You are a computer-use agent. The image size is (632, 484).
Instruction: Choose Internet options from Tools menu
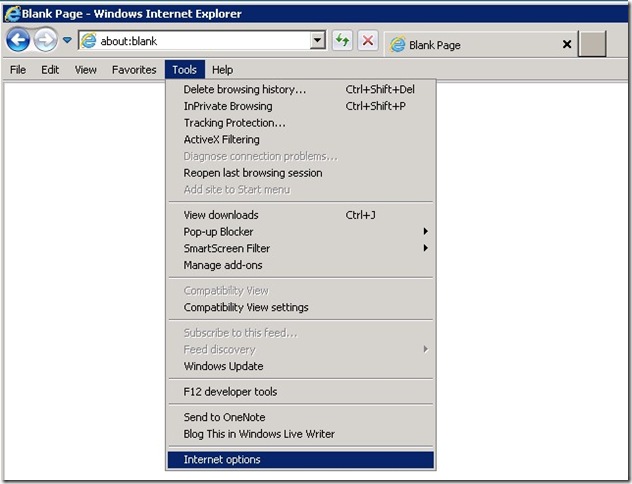[222, 460]
